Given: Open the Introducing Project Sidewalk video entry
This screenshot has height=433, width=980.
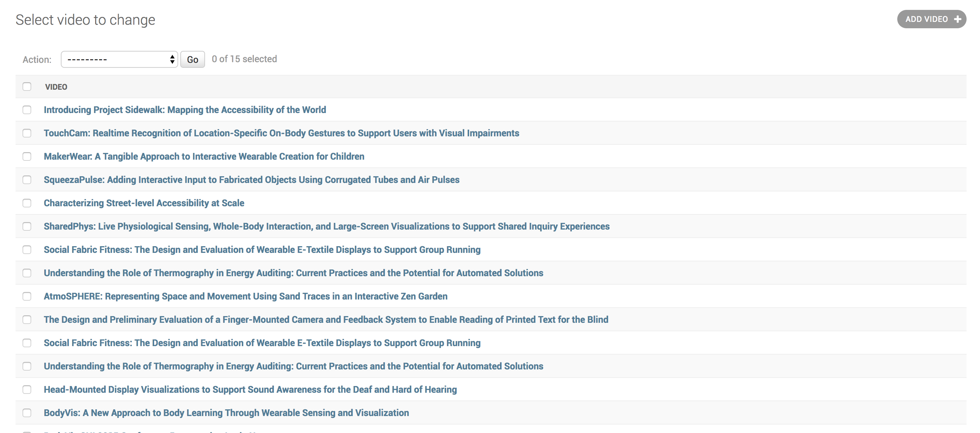Looking at the screenshot, I should [x=185, y=110].
